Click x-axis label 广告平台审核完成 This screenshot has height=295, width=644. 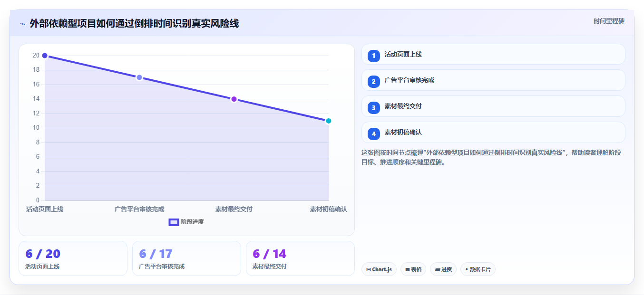[x=139, y=209]
